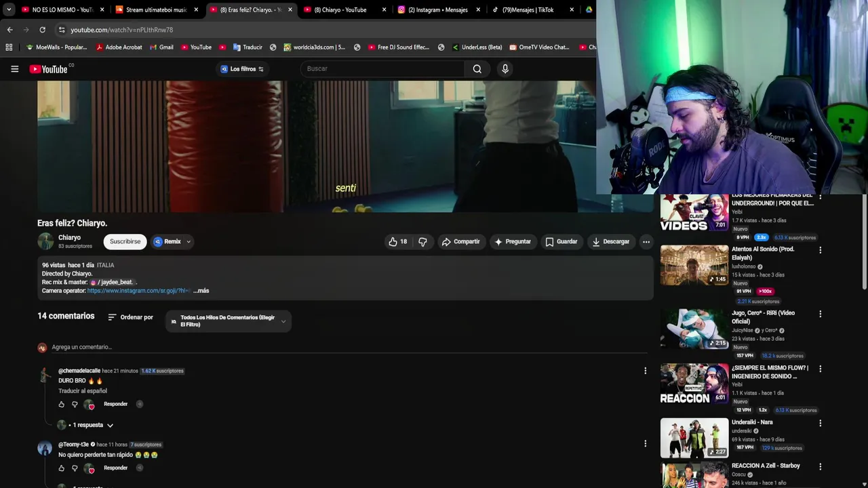Image resolution: width=868 pixels, height=488 pixels.
Task: Click the Preguntar button
Action: (513, 241)
